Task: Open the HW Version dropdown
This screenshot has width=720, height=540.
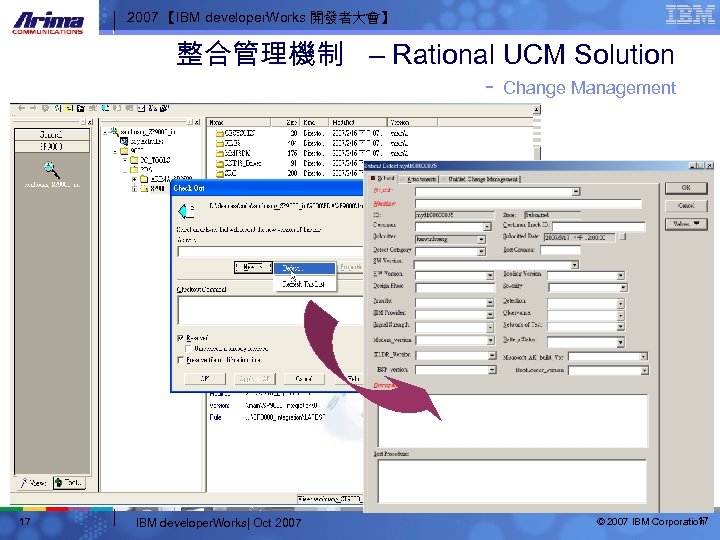Action: 489,276
